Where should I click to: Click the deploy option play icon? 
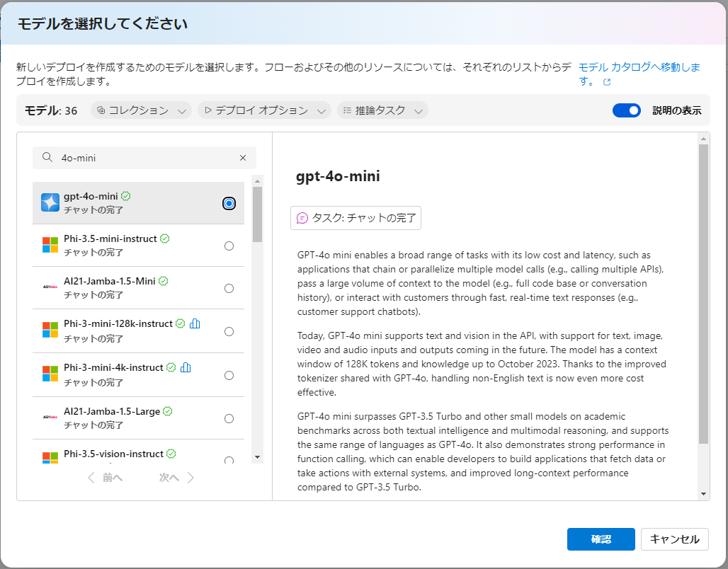[x=208, y=110]
